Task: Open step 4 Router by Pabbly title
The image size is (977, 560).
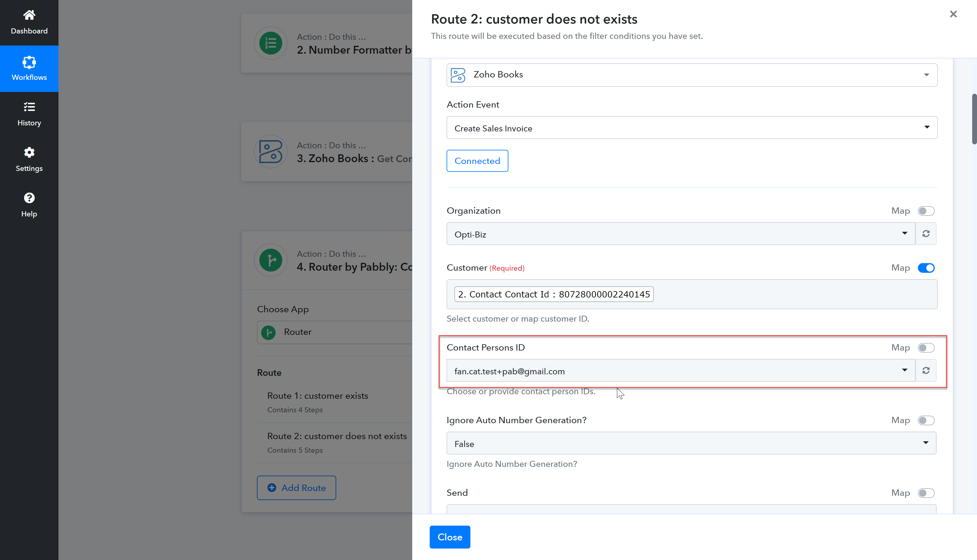Action: [354, 267]
